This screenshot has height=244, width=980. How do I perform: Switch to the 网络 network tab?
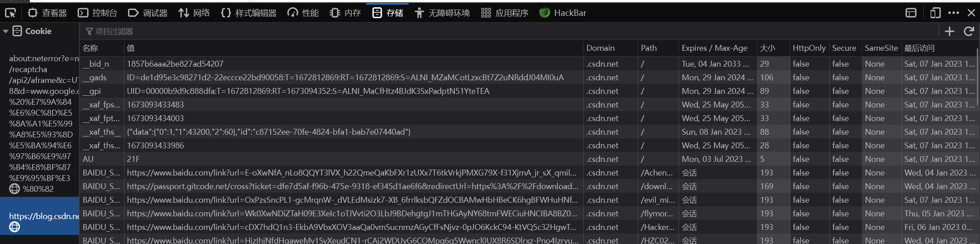[x=194, y=13]
